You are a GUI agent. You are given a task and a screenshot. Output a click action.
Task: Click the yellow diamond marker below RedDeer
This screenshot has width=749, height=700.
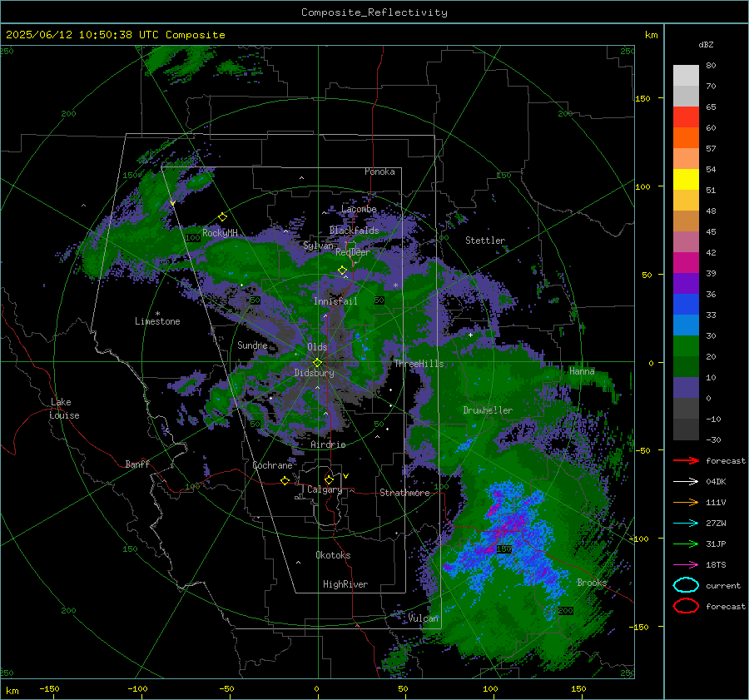(342, 271)
